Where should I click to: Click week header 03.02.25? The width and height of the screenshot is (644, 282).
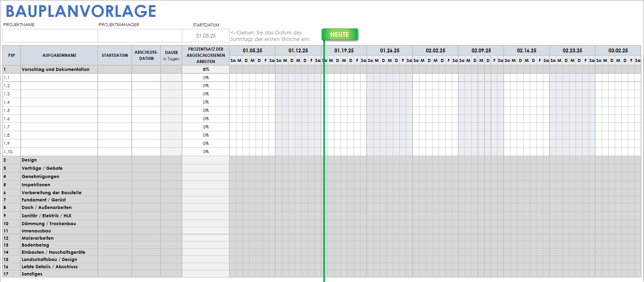pyautogui.click(x=618, y=50)
